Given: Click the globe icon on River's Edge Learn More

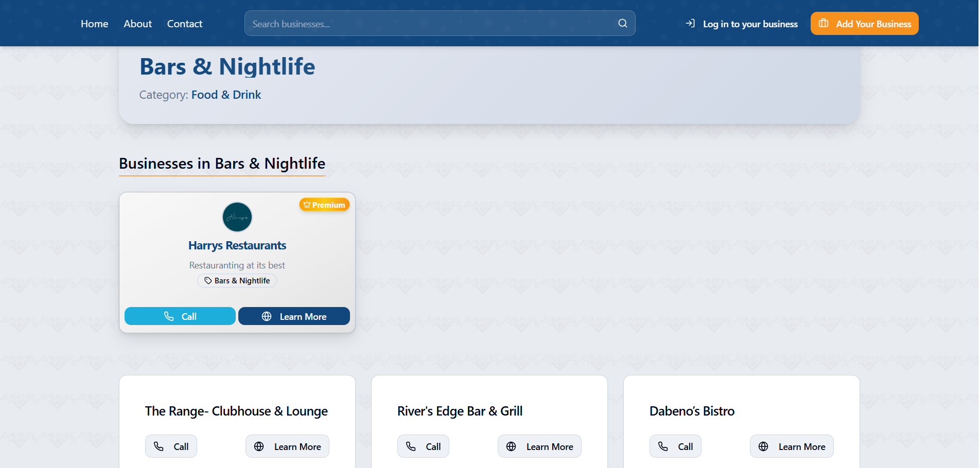Looking at the screenshot, I should 511,446.
